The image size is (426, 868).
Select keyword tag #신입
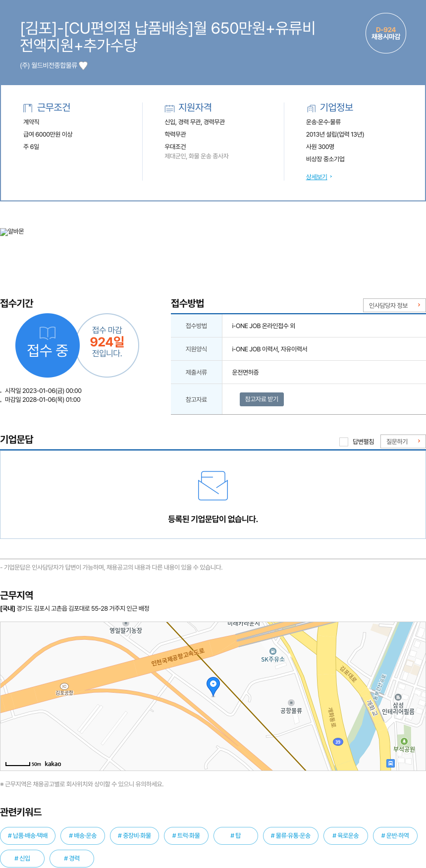coord(22,859)
